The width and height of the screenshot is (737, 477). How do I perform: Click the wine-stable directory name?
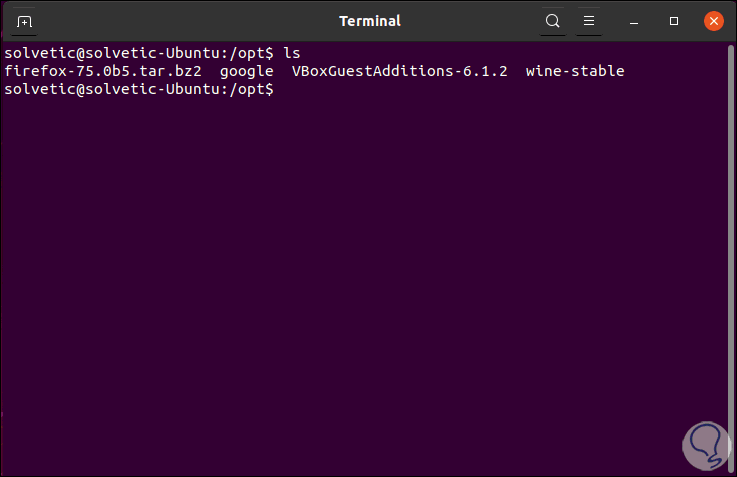click(x=575, y=71)
